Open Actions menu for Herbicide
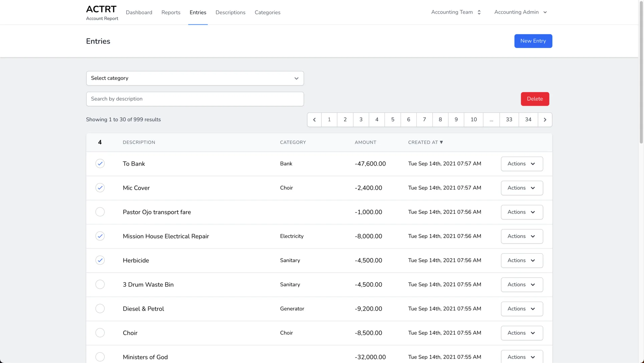The height and width of the screenshot is (363, 644). (522, 261)
